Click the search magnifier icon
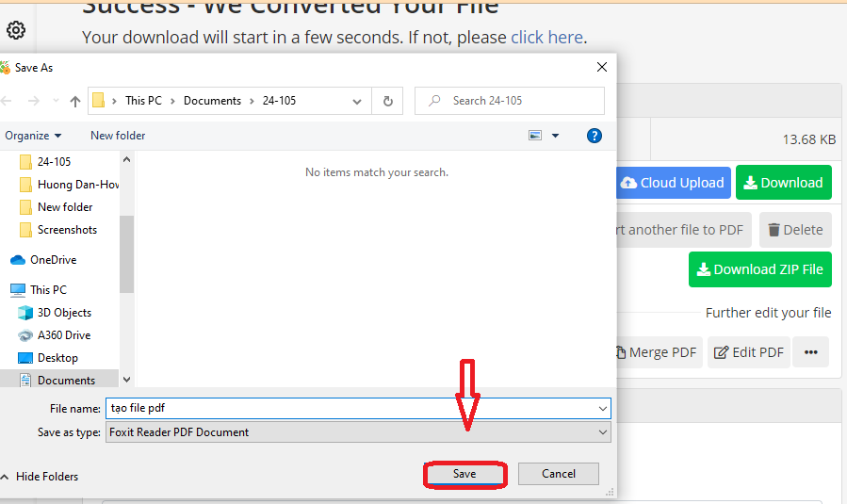Screen dimensions: 847x504 click(x=434, y=101)
